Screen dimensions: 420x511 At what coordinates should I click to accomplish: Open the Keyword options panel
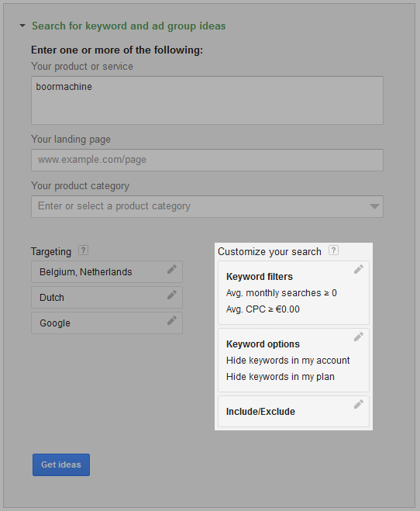(294, 360)
